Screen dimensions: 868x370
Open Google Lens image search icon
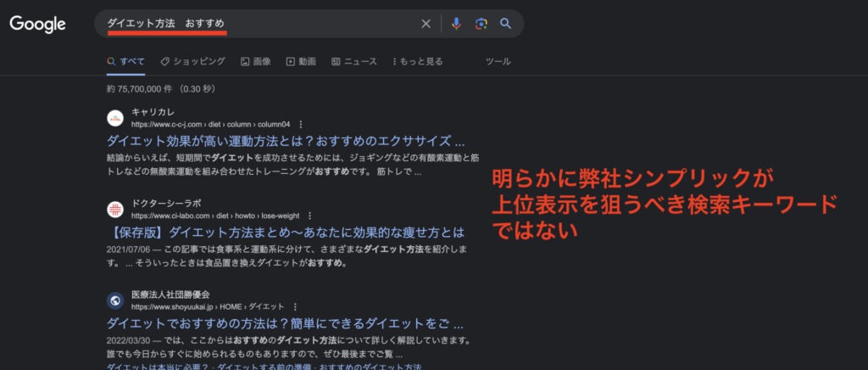coord(481,24)
